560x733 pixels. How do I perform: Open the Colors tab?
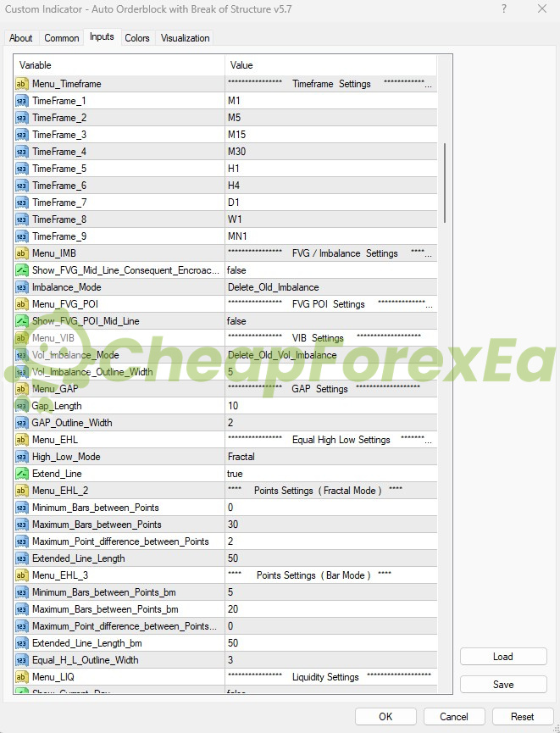137,38
